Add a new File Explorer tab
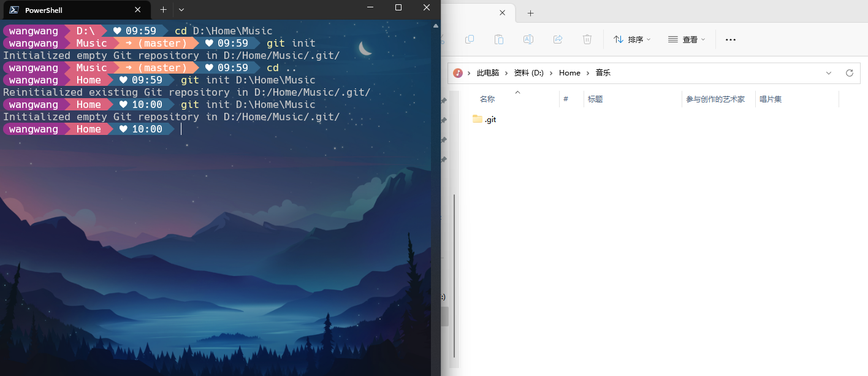 (530, 13)
